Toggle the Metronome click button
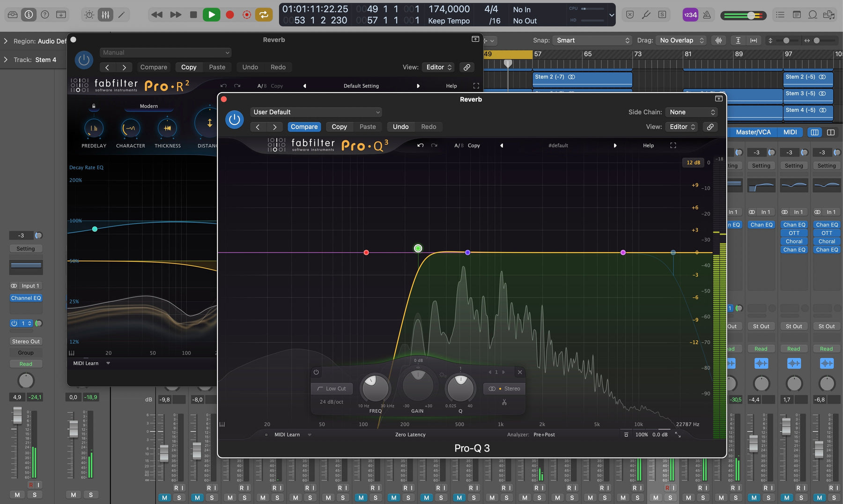 pos(707,15)
